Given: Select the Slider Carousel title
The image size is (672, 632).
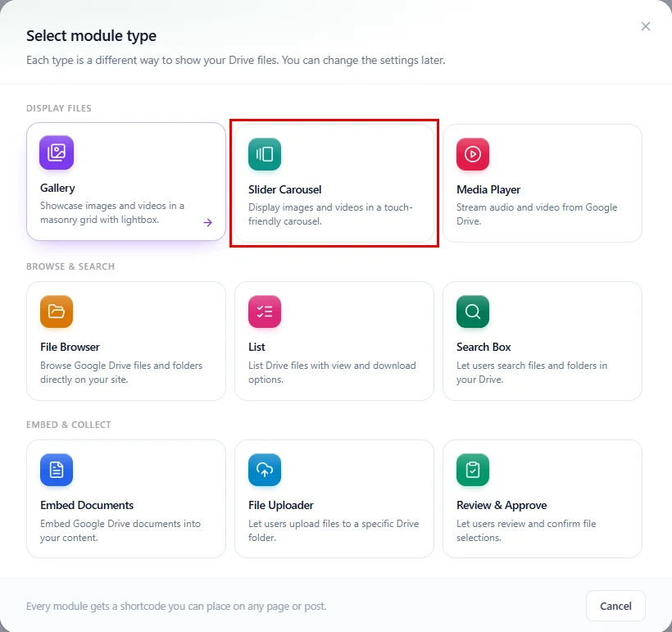Looking at the screenshot, I should click(284, 189).
